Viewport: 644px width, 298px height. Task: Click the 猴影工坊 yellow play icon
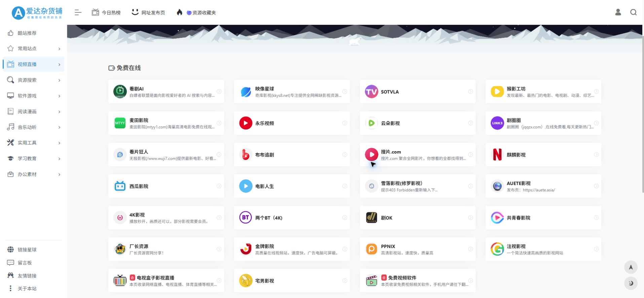pos(497,91)
